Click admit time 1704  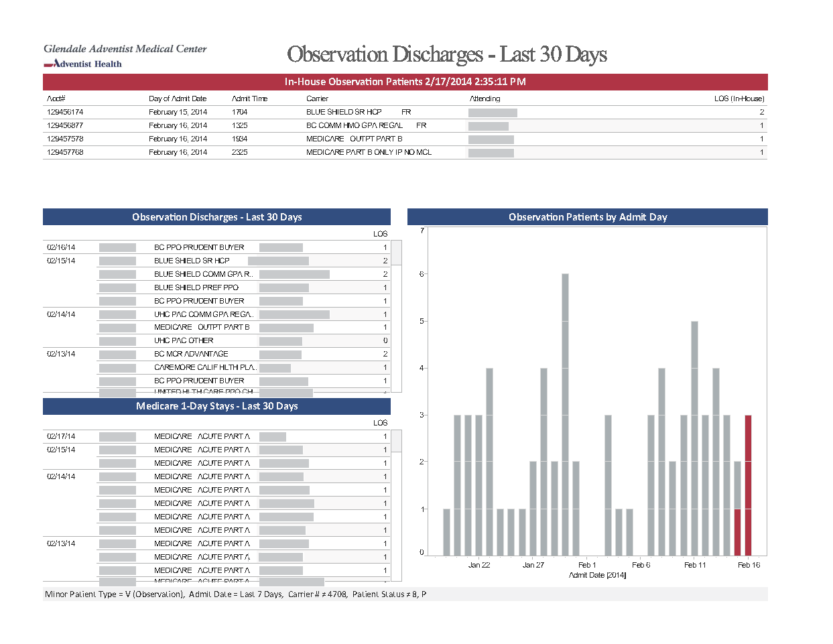point(240,112)
